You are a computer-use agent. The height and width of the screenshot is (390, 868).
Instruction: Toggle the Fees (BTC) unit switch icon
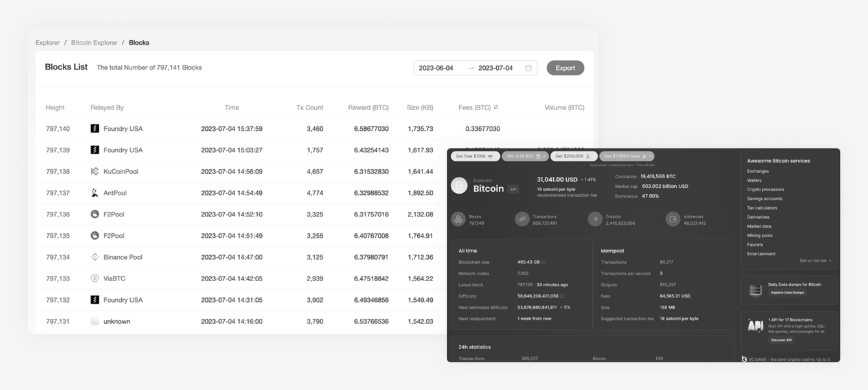[496, 108]
